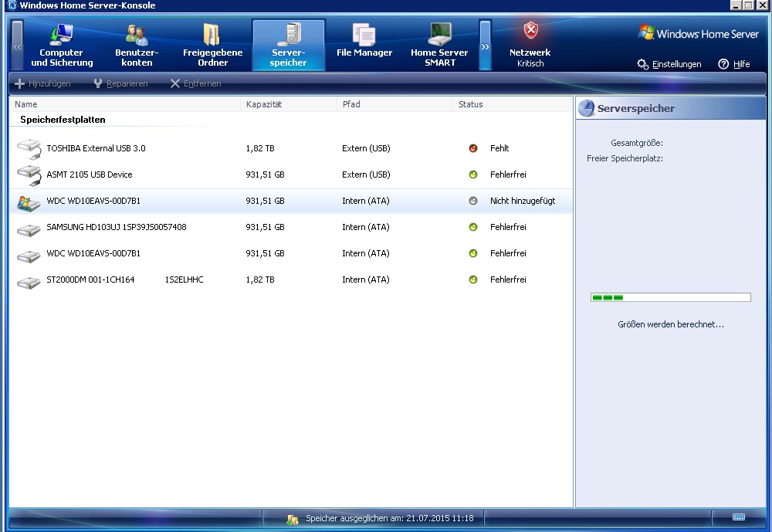
Task: Click ASMT 2105 green status indicator
Action: coord(473,175)
